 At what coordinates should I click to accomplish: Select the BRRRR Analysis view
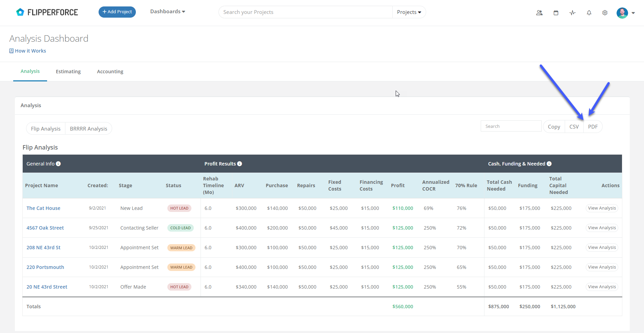(88, 129)
